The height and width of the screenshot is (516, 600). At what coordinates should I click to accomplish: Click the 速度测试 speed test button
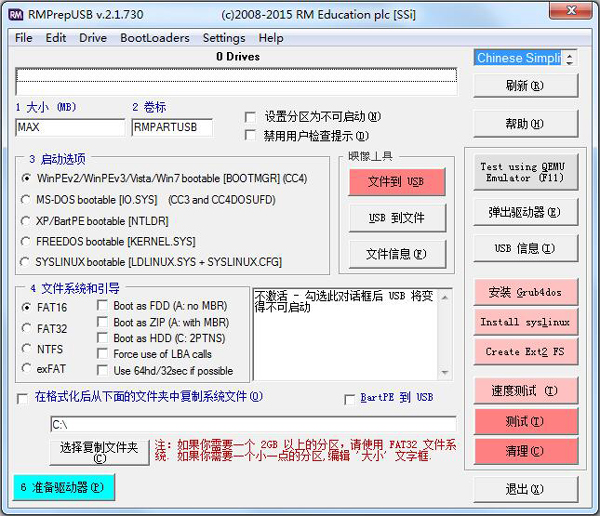pyautogui.click(x=525, y=391)
